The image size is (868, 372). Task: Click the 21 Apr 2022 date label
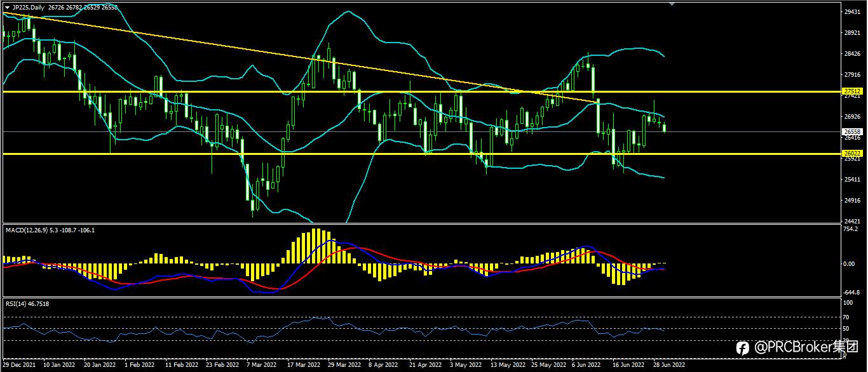(x=424, y=366)
